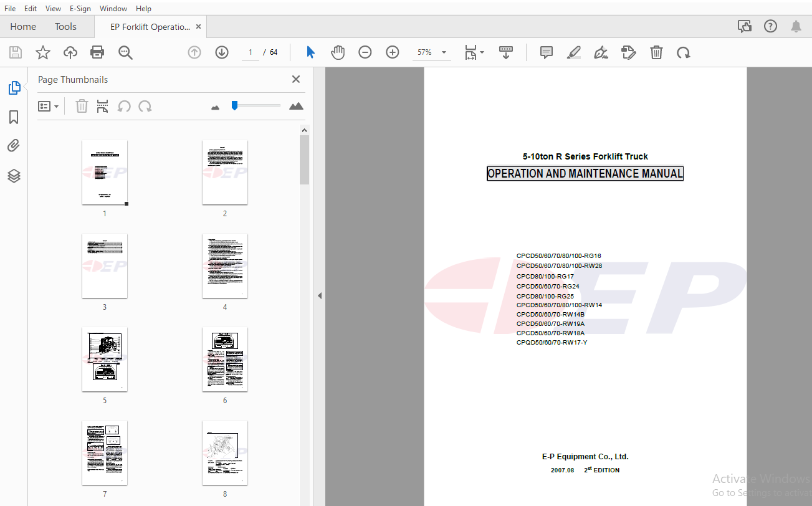Open the Layers panel icon

(14, 176)
